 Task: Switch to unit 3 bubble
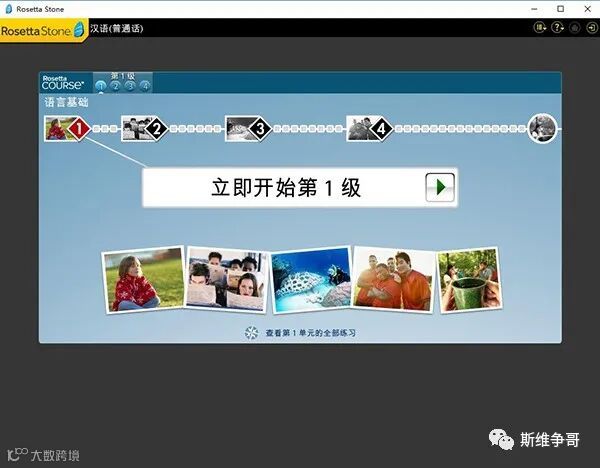click(130, 86)
